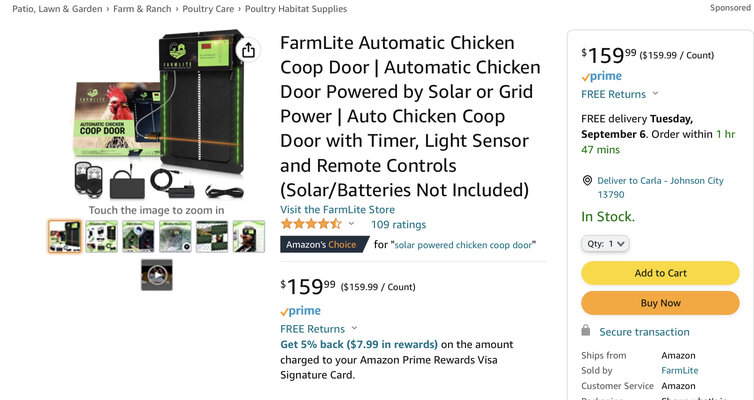The image size is (754, 400).
Task: Open the Qty quantity dropdown
Action: pos(605,243)
